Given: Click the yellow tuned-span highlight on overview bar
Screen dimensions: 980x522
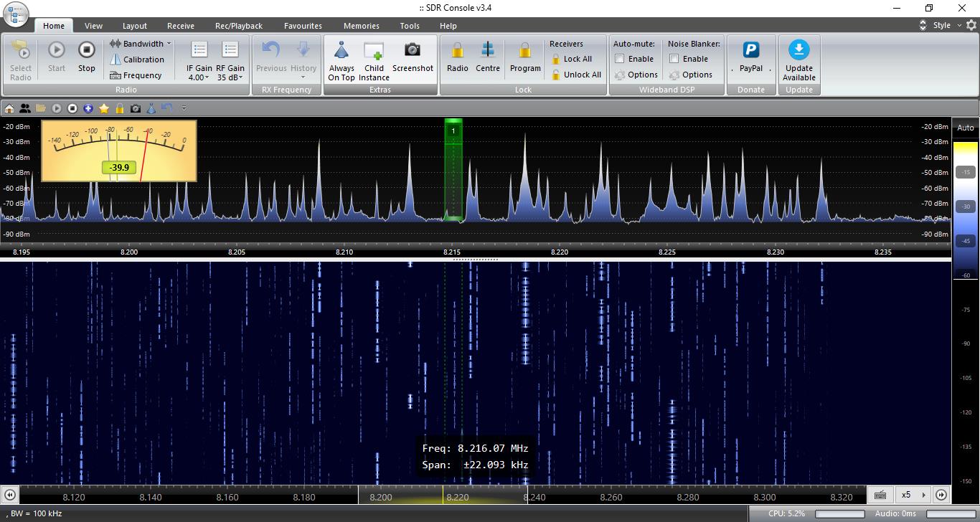Looking at the screenshot, I should coord(443,495).
